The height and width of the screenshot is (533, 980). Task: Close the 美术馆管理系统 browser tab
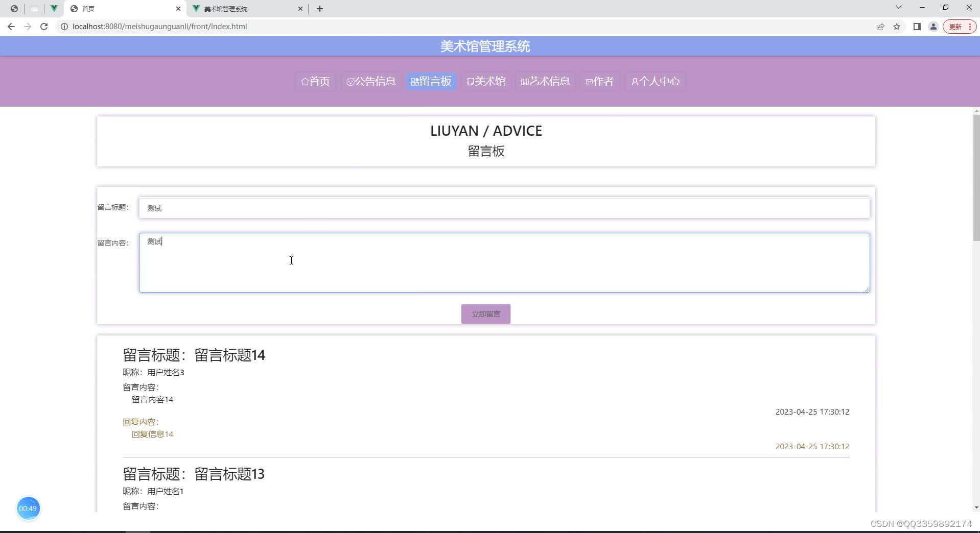300,9
